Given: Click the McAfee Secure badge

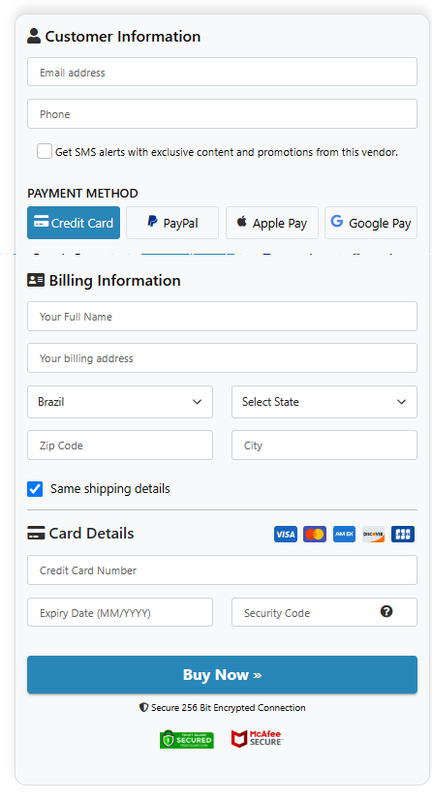Looking at the screenshot, I should tap(257, 739).
